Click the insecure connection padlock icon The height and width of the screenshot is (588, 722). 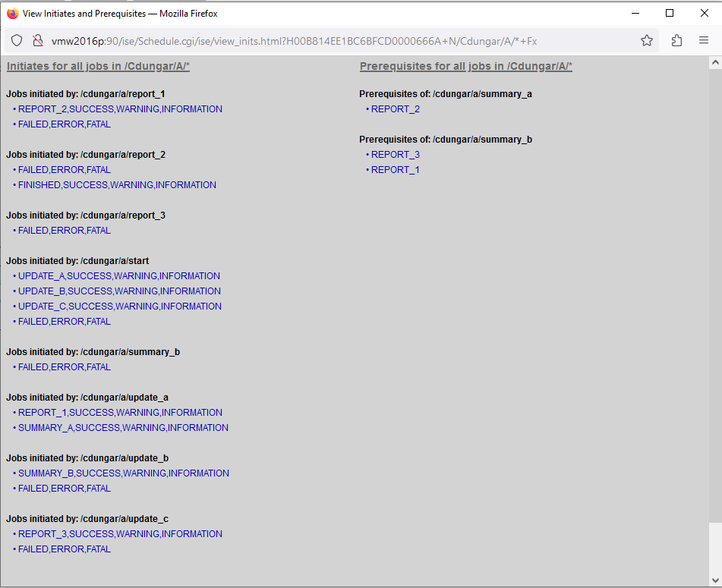point(37,41)
